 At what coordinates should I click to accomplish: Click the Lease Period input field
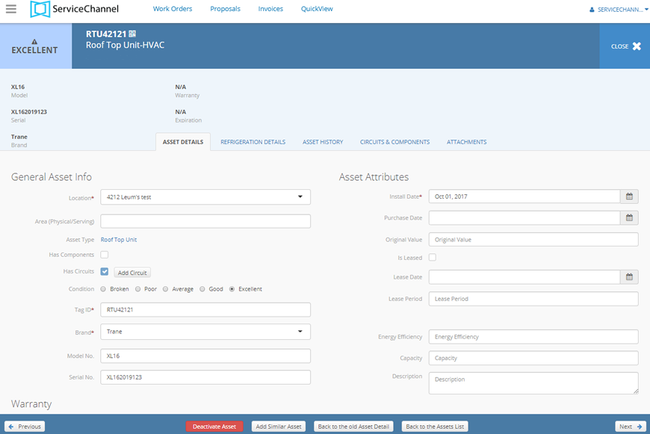pos(534,298)
